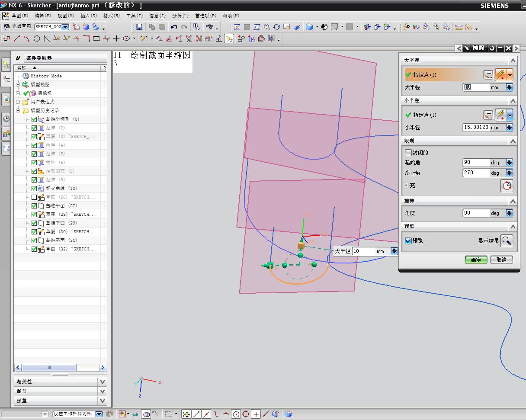Toggle checkbox for 拉伸 (2)
The height and width of the screenshot is (420, 526).
tap(34, 128)
